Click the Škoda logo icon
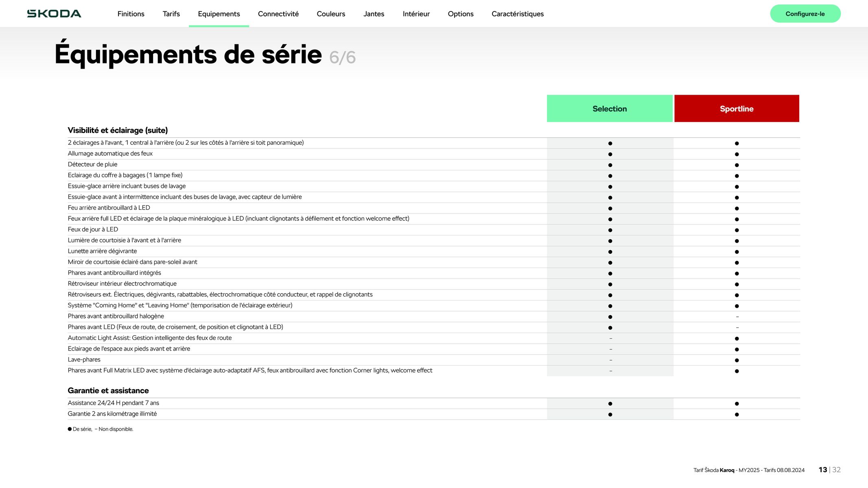This screenshot has height=488, width=868. tap(54, 13)
